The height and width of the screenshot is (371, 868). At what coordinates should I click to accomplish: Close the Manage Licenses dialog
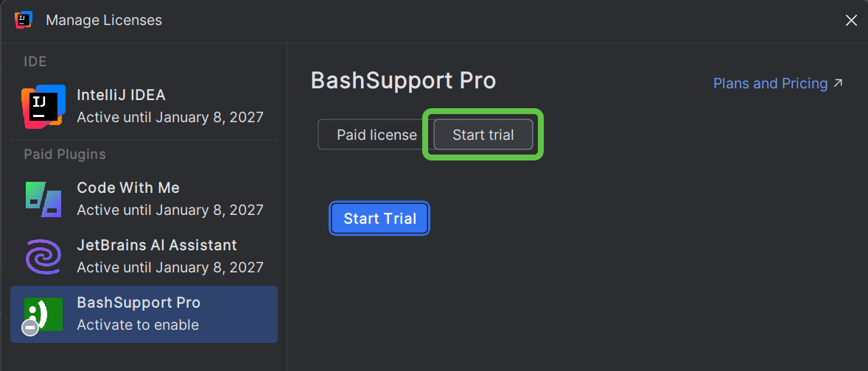click(851, 21)
